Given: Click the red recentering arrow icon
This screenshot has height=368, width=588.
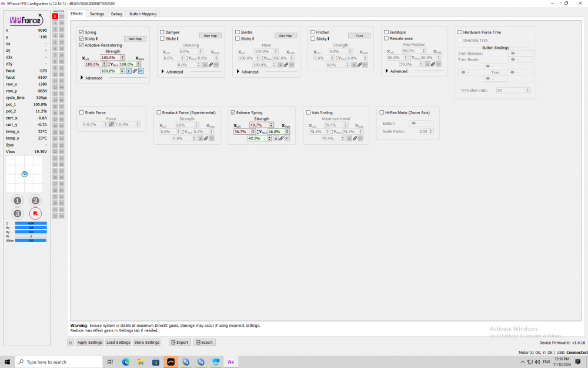Looking at the screenshot, I should [35, 213].
